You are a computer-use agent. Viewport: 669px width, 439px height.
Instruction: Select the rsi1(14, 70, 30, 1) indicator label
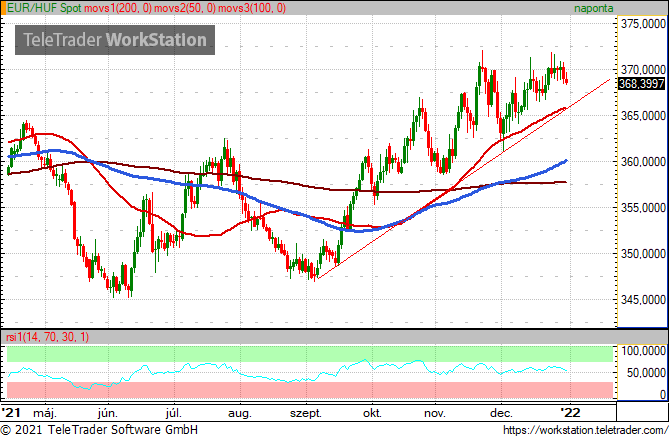(x=47, y=337)
